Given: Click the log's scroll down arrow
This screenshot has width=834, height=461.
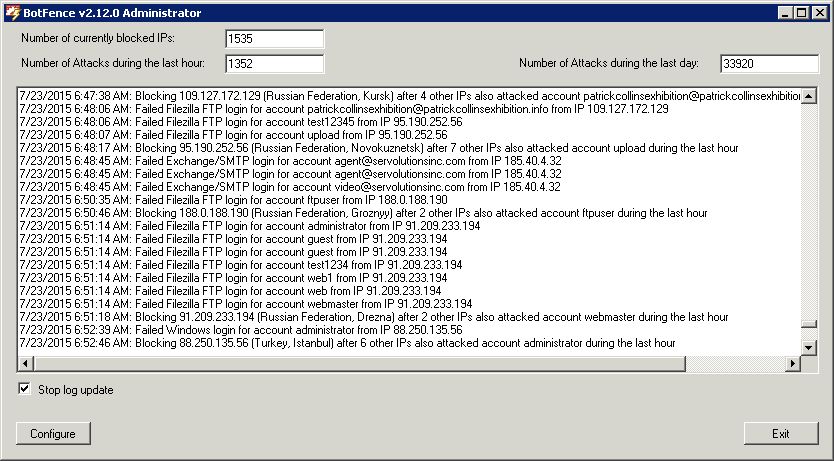Looking at the screenshot, I should pos(809,348).
